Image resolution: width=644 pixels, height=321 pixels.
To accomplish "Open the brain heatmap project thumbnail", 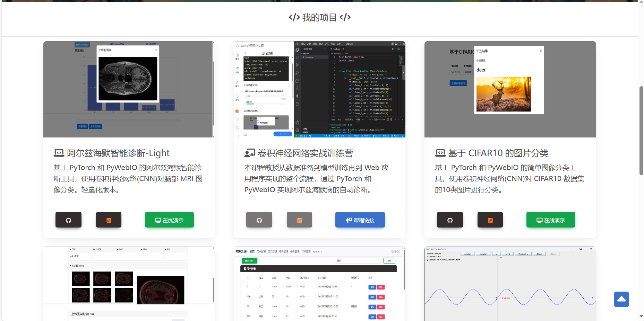I will [x=128, y=284].
